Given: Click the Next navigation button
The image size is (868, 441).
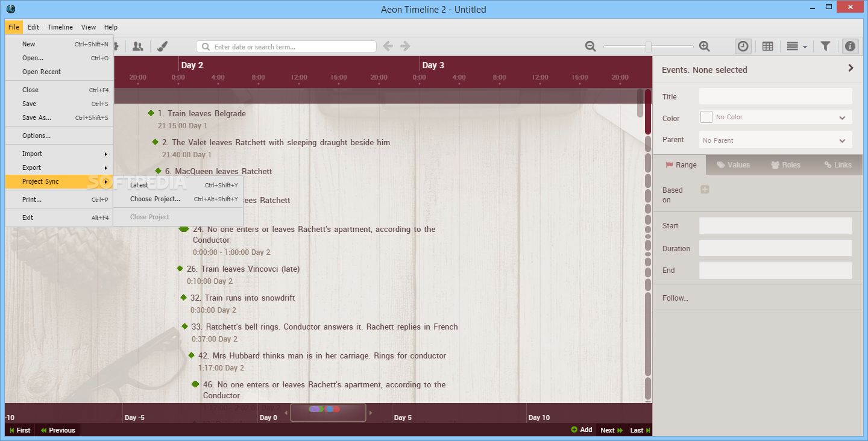Looking at the screenshot, I should [x=612, y=430].
